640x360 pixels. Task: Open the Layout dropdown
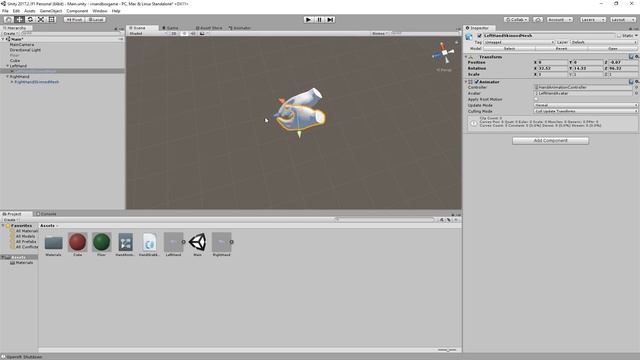tap(622, 20)
